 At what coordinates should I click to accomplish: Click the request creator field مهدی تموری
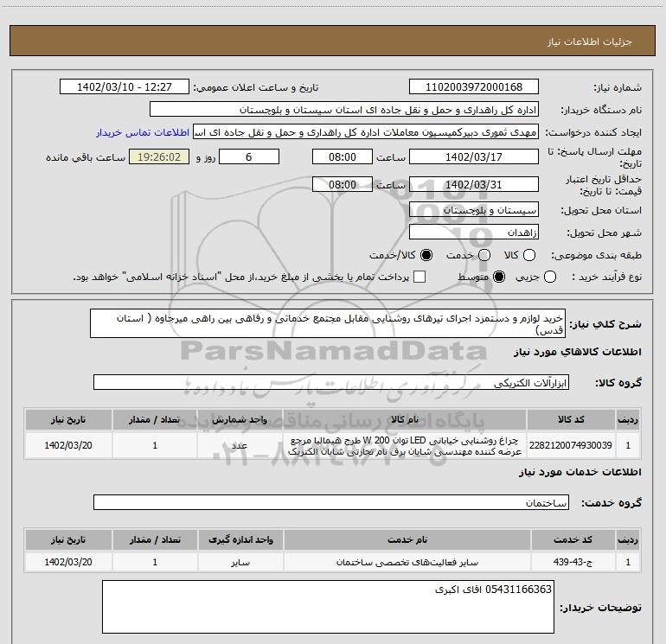(x=366, y=132)
